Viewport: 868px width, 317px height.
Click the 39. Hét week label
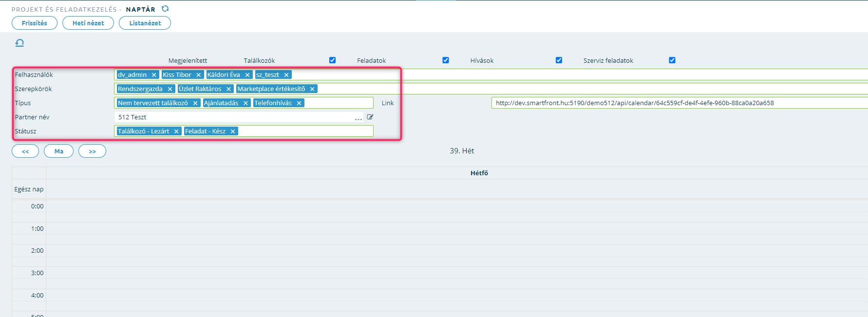(x=462, y=151)
